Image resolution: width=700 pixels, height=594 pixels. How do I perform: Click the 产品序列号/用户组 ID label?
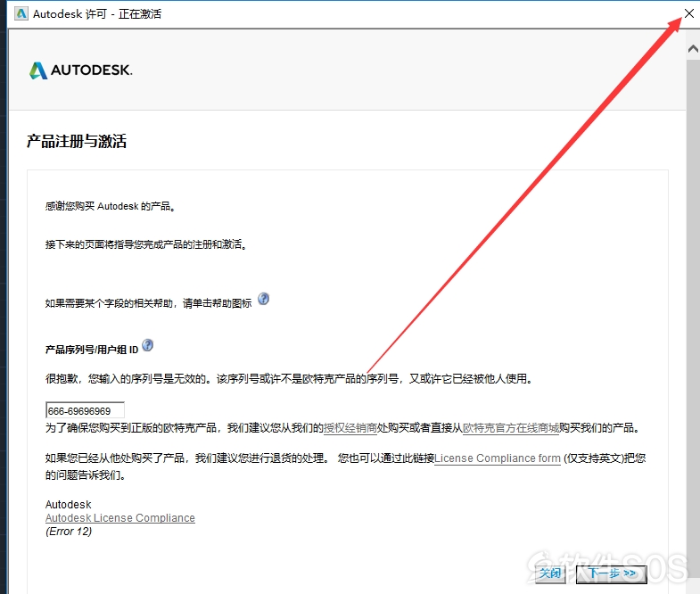click(x=92, y=350)
